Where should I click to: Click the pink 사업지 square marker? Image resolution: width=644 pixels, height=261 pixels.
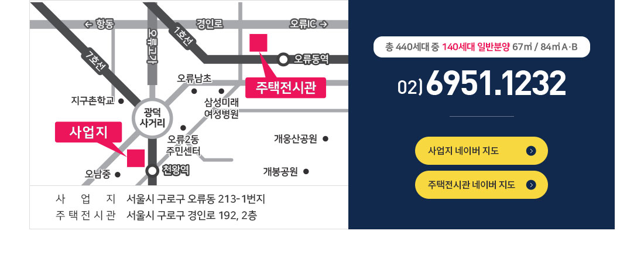click(x=136, y=158)
